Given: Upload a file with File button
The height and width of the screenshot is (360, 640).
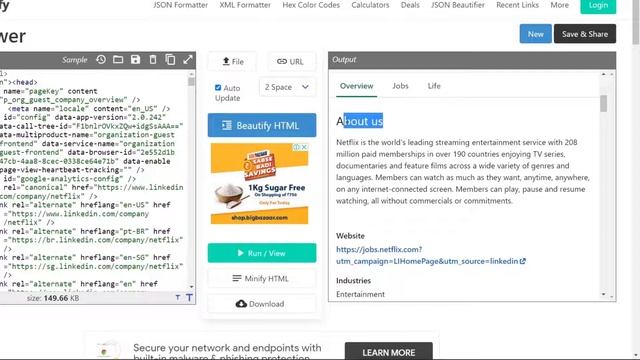Looking at the screenshot, I should (233, 62).
